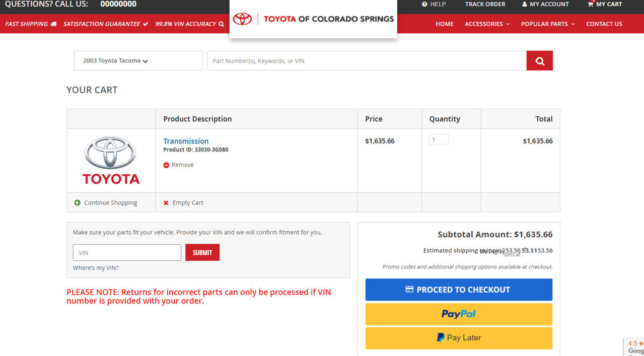Click the Price cell $1,635.66
The image size is (644, 356).
pos(380,141)
